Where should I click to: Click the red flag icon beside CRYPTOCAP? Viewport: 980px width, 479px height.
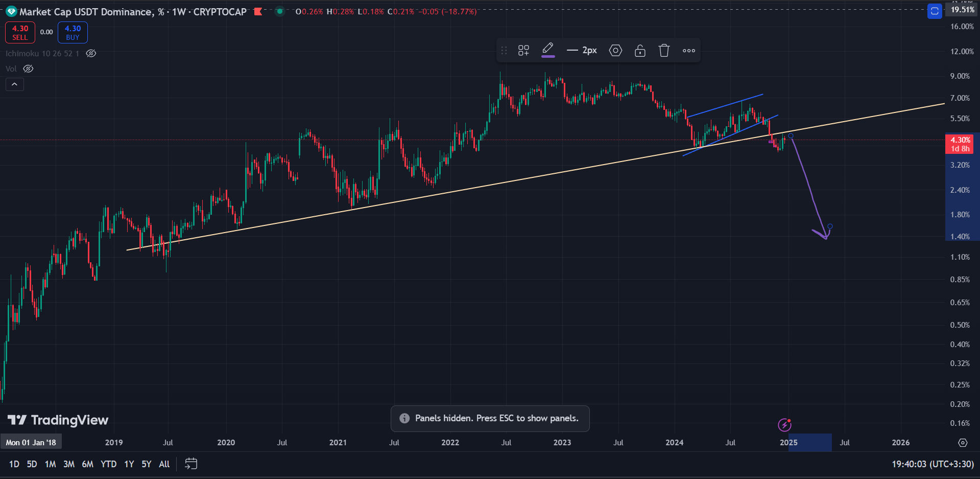pyautogui.click(x=258, y=11)
